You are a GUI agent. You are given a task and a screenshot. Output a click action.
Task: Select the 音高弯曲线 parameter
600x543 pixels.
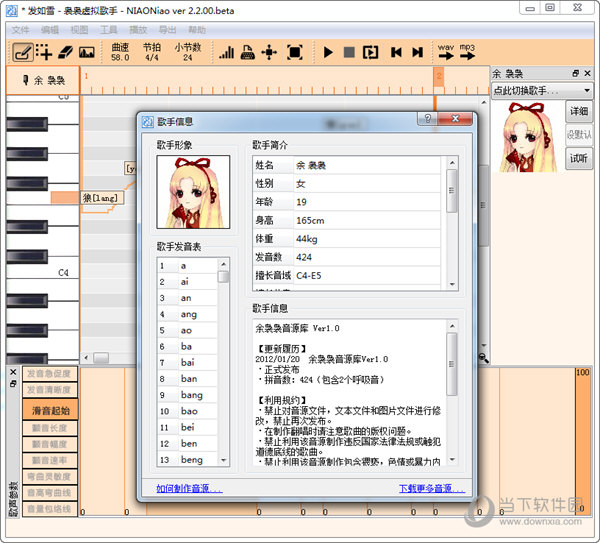[50, 493]
